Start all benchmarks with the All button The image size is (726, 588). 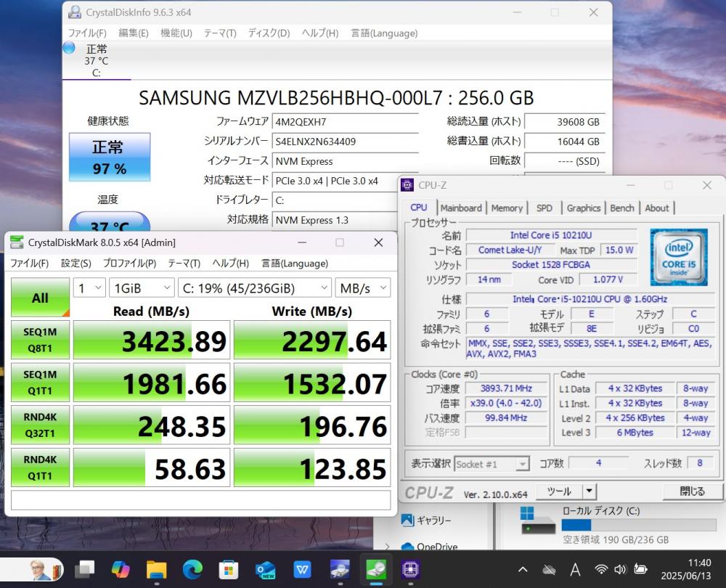click(x=40, y=297)
